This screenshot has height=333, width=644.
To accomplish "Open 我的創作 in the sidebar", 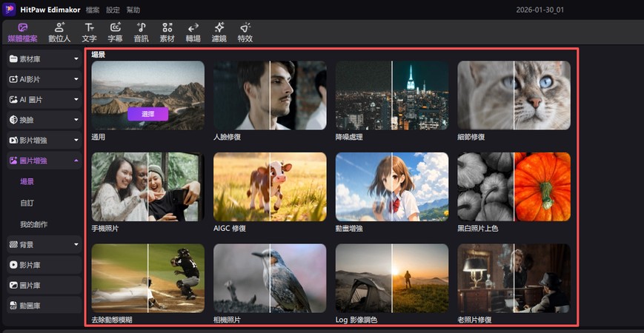I will 33,223.
